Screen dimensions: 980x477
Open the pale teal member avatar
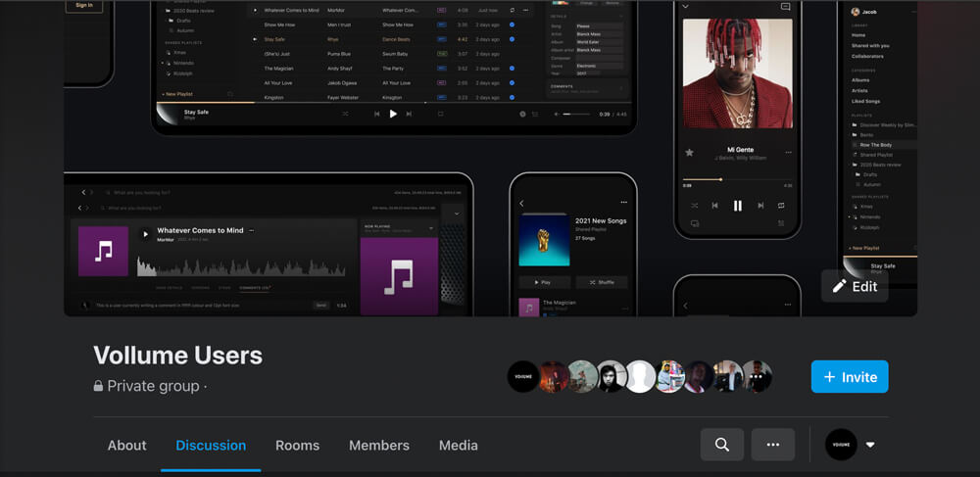tap(582, 376)
